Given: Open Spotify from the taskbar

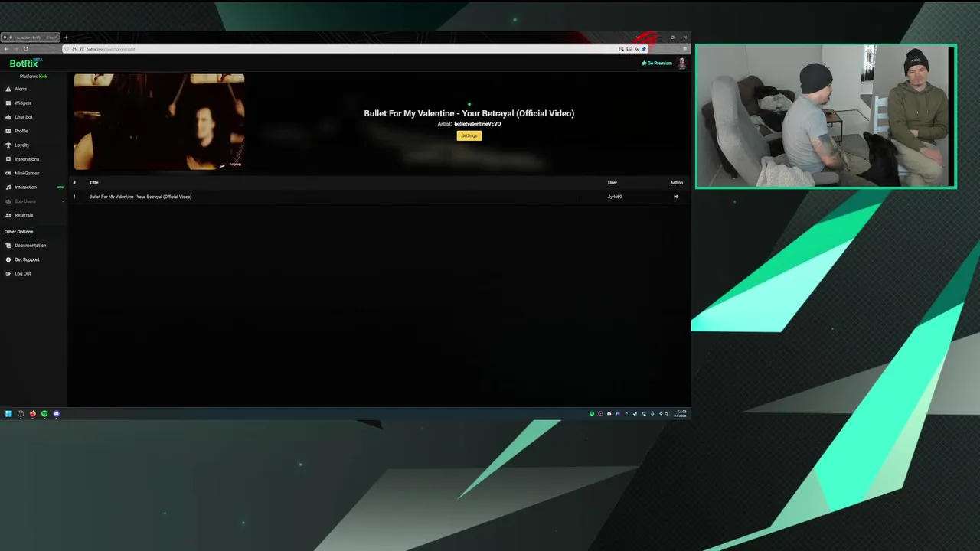Looking at the screenshot, I should [x=44, y=414].
